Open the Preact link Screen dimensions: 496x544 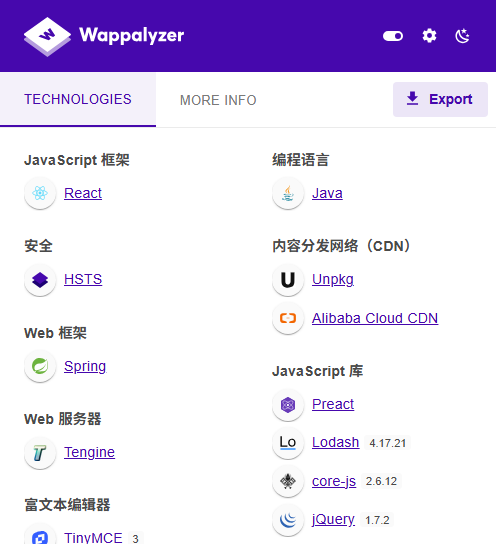click(x=333, y=404)
